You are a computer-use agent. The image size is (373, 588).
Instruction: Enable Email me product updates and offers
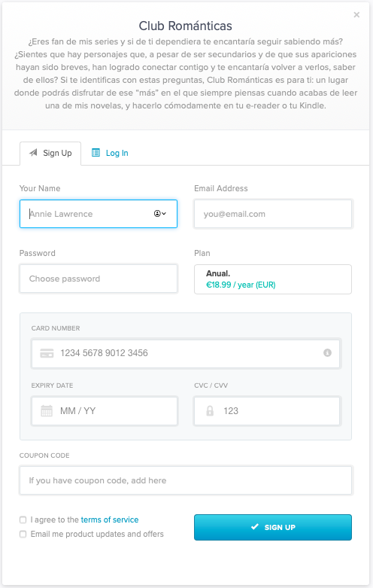pos(23,534)
